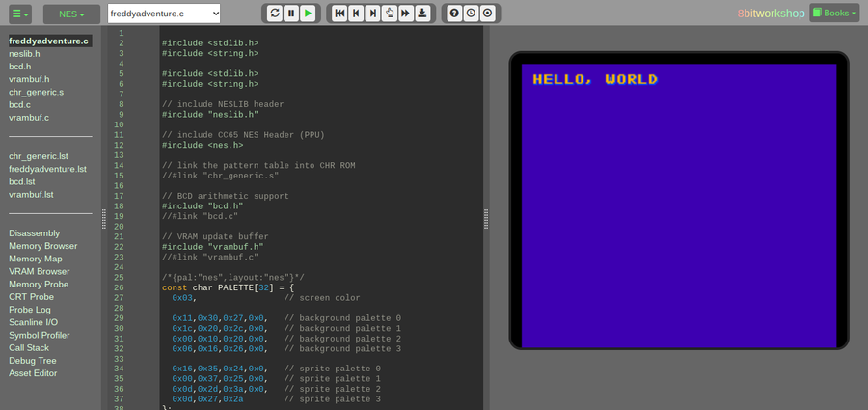The image size is (868, 410).
Task: Open the Debug Tree view
Action: tap(33, 361)
